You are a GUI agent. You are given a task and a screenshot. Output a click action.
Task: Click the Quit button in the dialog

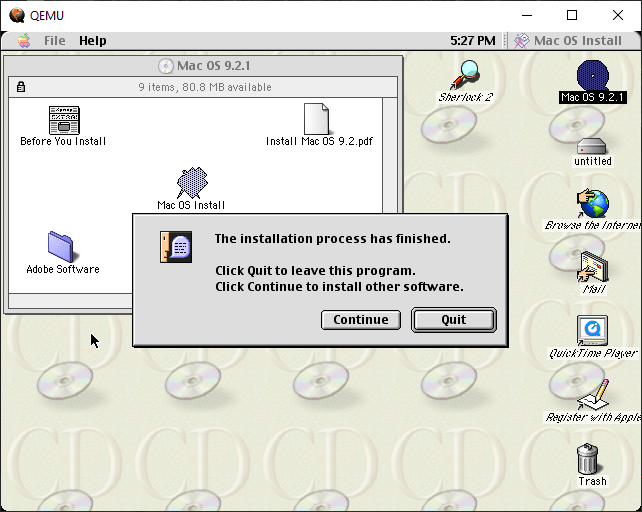[x=453, y=320]
